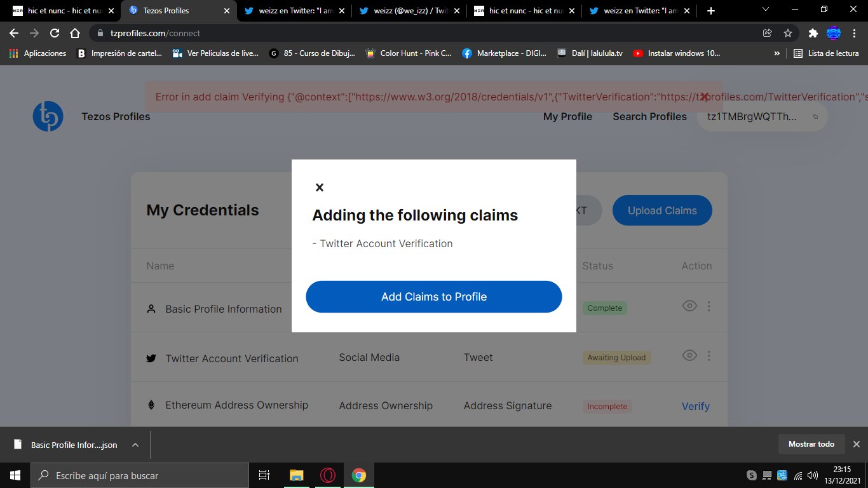Toggle the eye to preview Basic Profile Information
Viewport: 868px width, 488px height.
[x=689, y=306]
